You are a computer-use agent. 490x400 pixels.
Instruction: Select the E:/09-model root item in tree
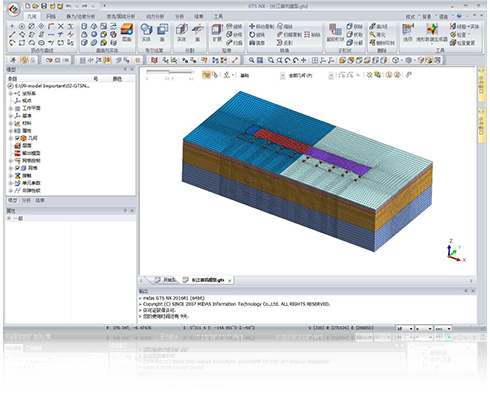(49, 86)
